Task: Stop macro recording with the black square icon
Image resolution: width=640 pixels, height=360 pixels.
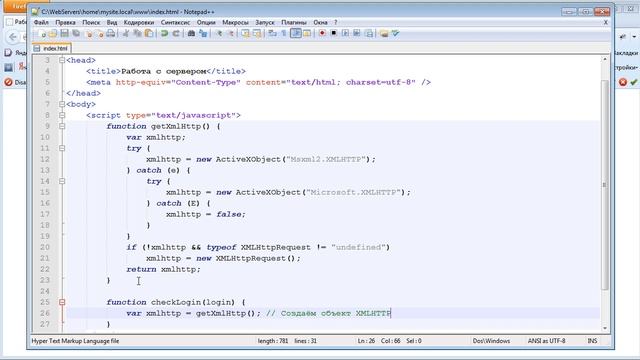Action: (x=334, y=33)
